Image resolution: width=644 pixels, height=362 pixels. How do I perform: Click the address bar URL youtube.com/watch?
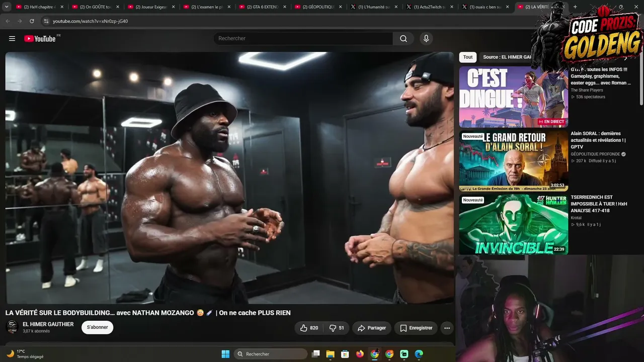[x=91, y=21]
